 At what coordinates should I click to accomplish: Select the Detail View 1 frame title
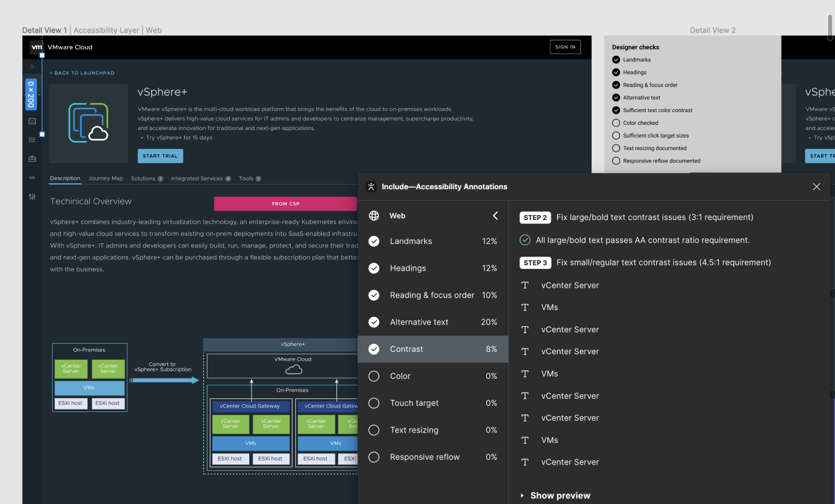(45, 30)
